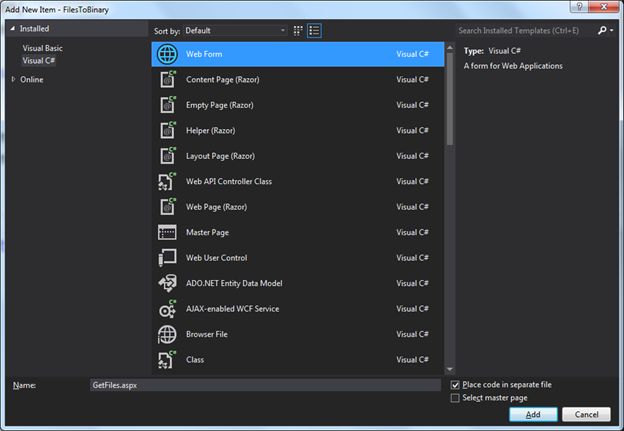Switch to the small icons grid view
Screen dimensions: 624x431
pyautogui.click(x=298, y=31)
